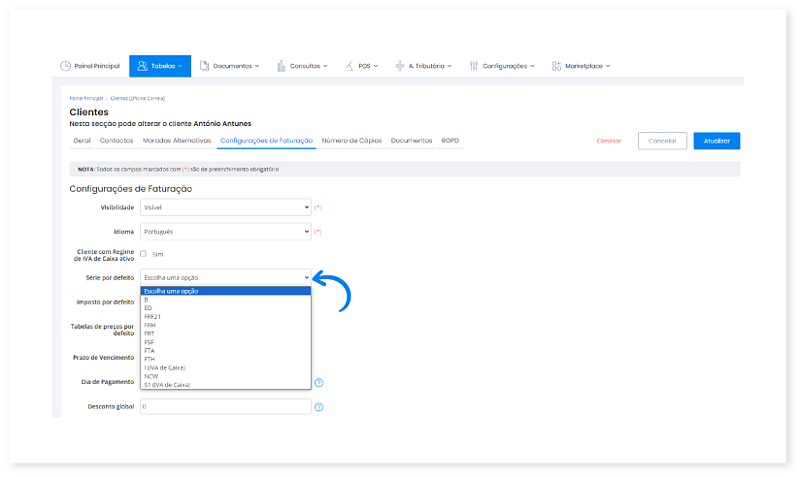Click the red Eliminar link
Screen dimensions: 800x477
pos(608,141)
